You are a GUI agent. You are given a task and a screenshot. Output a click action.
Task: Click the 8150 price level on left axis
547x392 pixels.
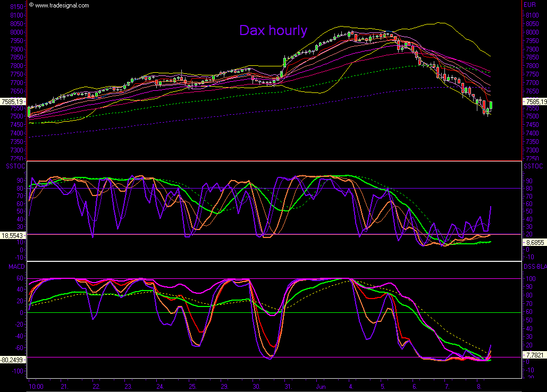[x=16, y=7]
